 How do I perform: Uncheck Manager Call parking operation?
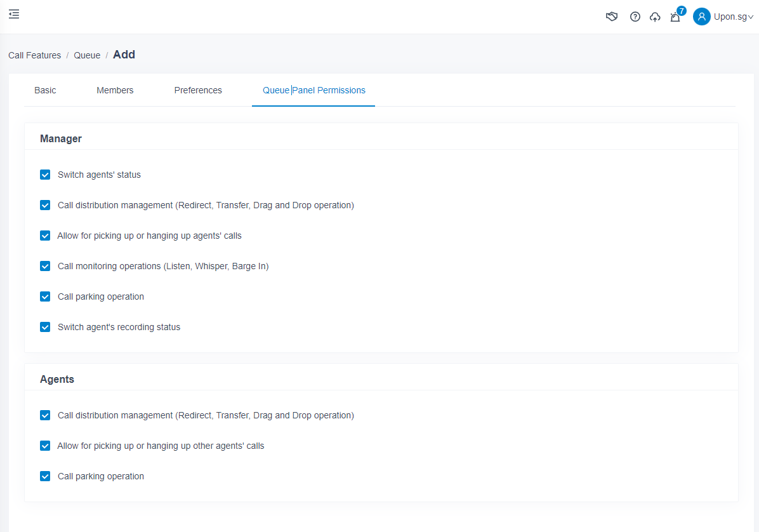pos(45,296)
